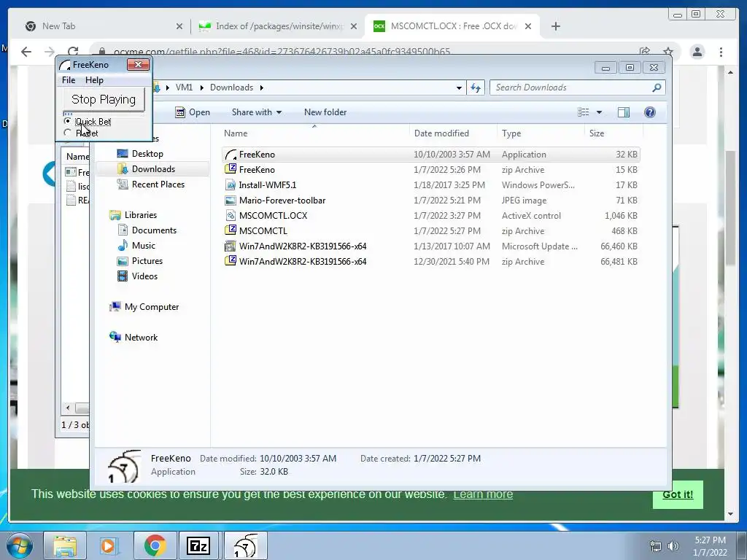Open the Learn more cookie link
This screenshot has height=560, width=747.
(483, 494)
